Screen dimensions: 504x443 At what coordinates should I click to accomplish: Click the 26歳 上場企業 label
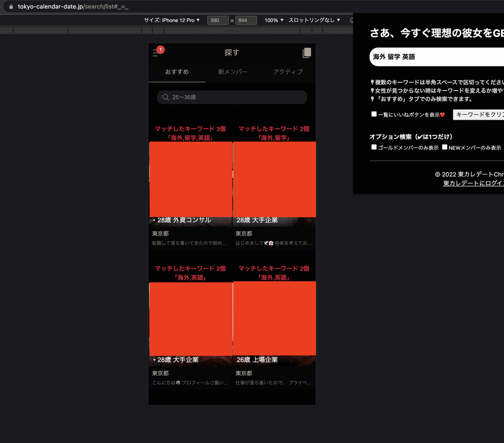(257, 360)
